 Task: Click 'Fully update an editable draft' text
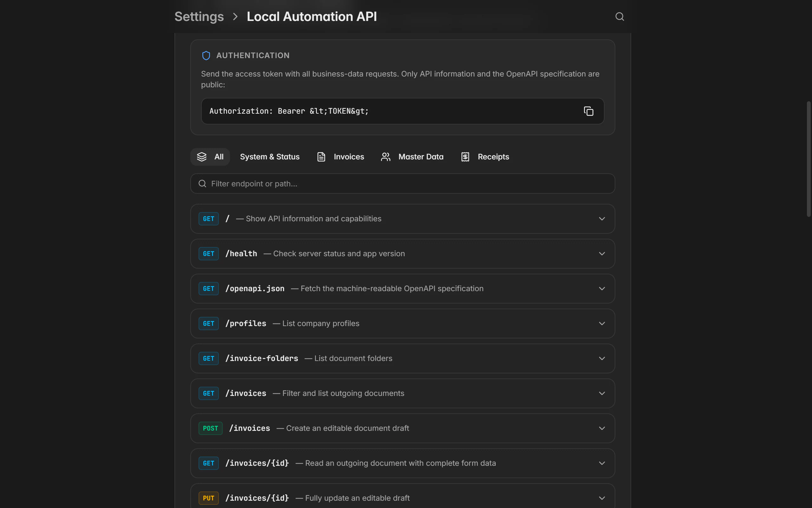(357, 498)
